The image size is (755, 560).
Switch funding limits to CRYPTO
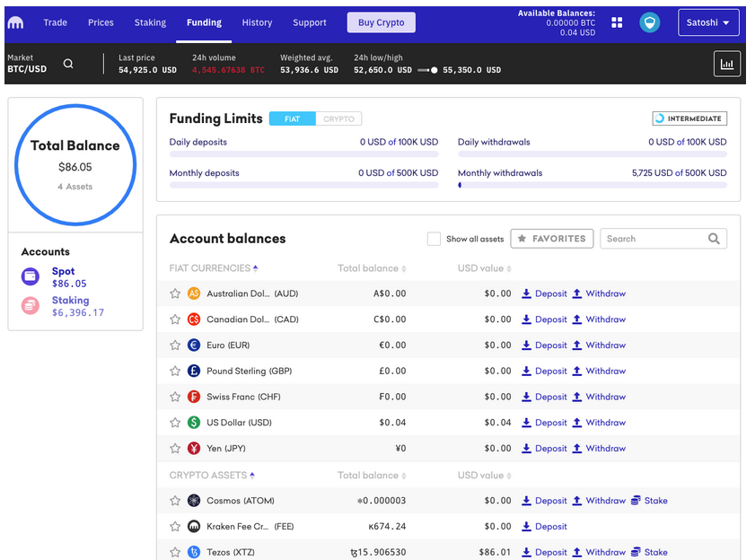tap(338, 118)
